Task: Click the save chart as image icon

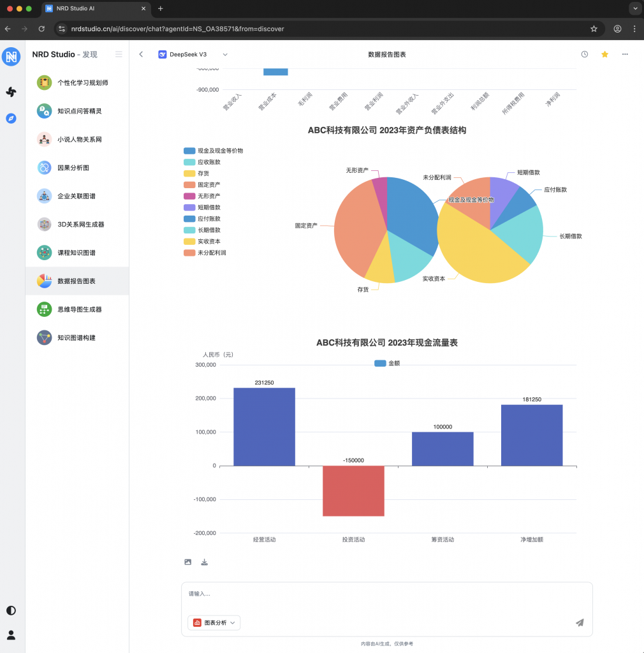Action: point(187,562)
